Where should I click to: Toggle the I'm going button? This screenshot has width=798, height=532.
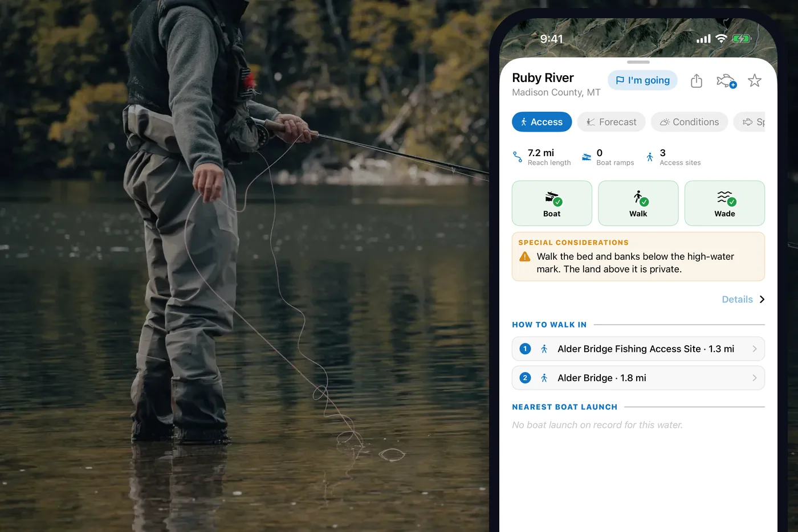(x=642, y=80)
